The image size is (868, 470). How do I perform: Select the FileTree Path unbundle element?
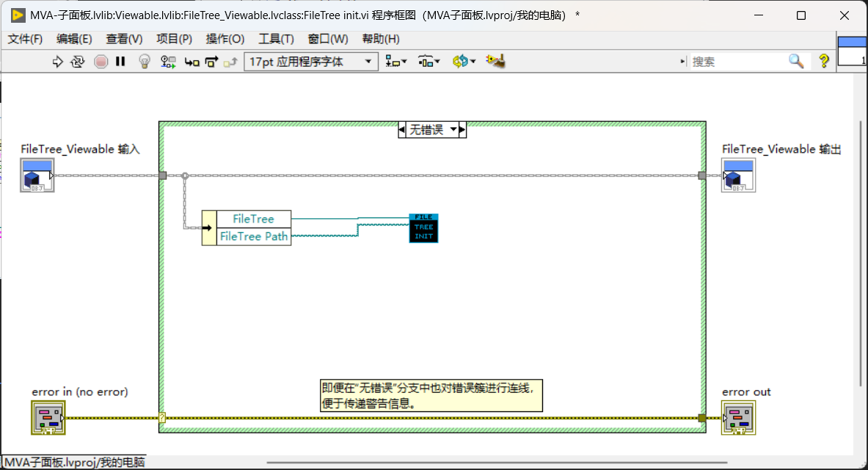coord(254,236)
